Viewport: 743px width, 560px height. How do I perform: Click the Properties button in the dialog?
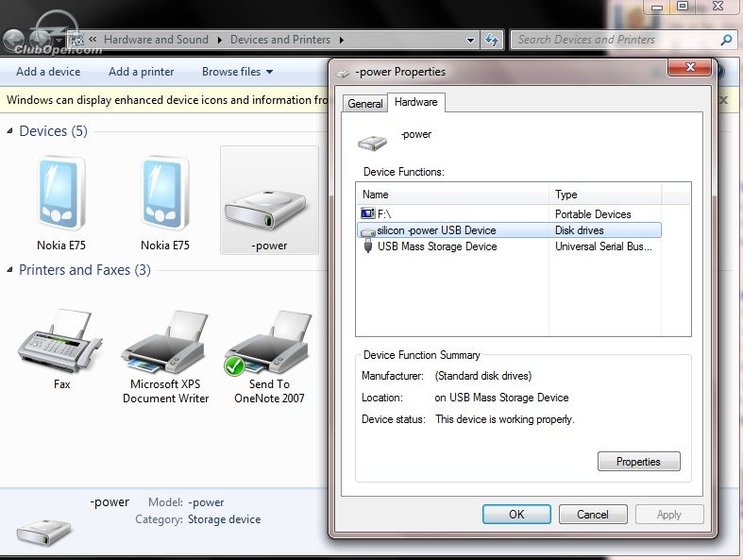[x=638, y=462]
